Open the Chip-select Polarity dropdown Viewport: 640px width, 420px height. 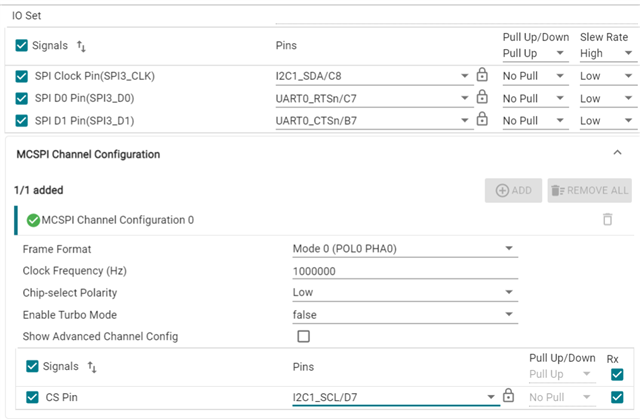click(x=405, y=292)
